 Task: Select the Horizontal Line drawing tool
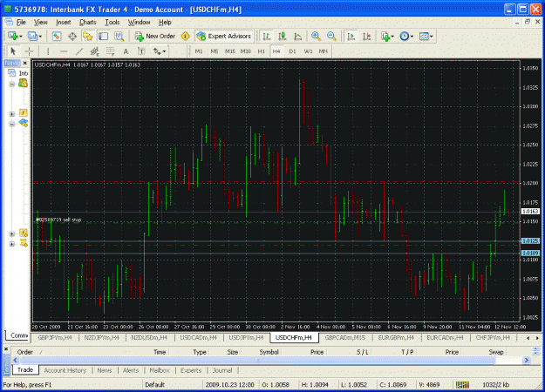(64, 51)
